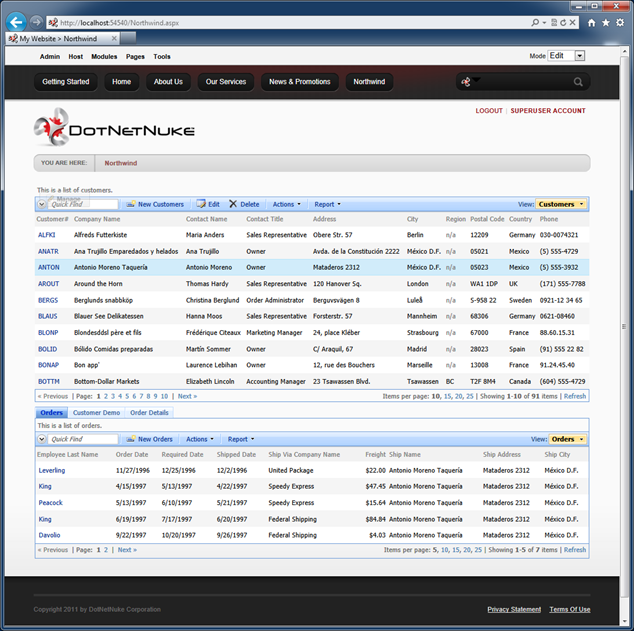Click the browser Back arrow button
The width and height of the screenshot is (634, 631).
[16, 22]
